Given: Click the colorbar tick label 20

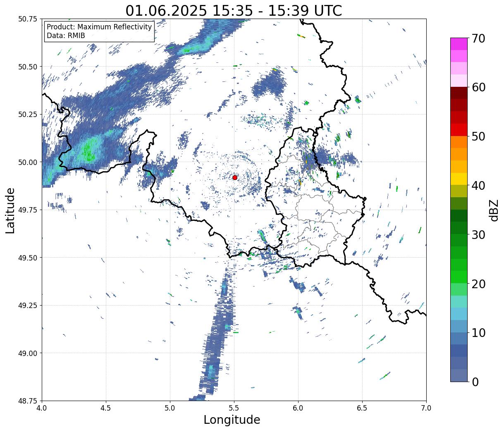Looking at the screenshot, I should click(x=478, y=284).
